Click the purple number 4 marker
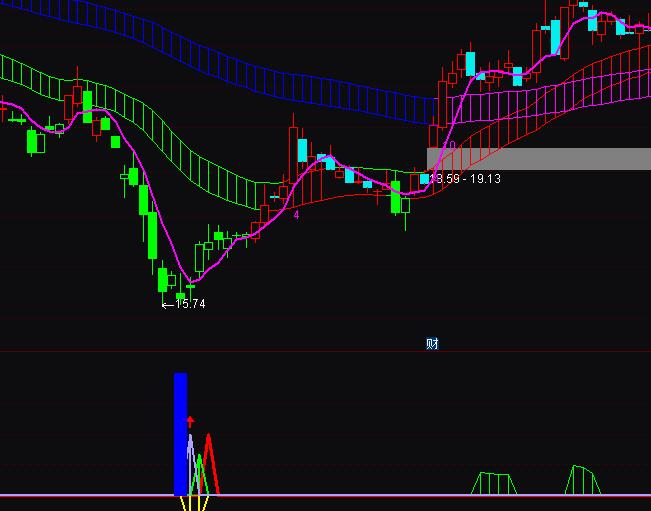This screenshot has width=651, height=511. coord(296,214)
